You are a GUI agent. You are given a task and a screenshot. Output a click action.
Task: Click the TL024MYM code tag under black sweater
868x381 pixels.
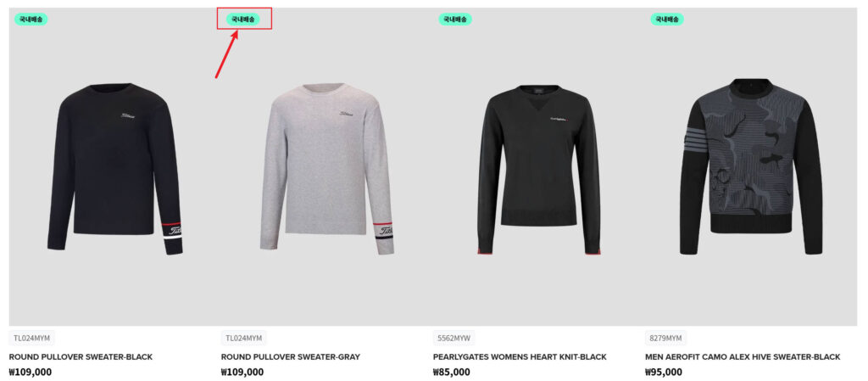coord(32,338)
